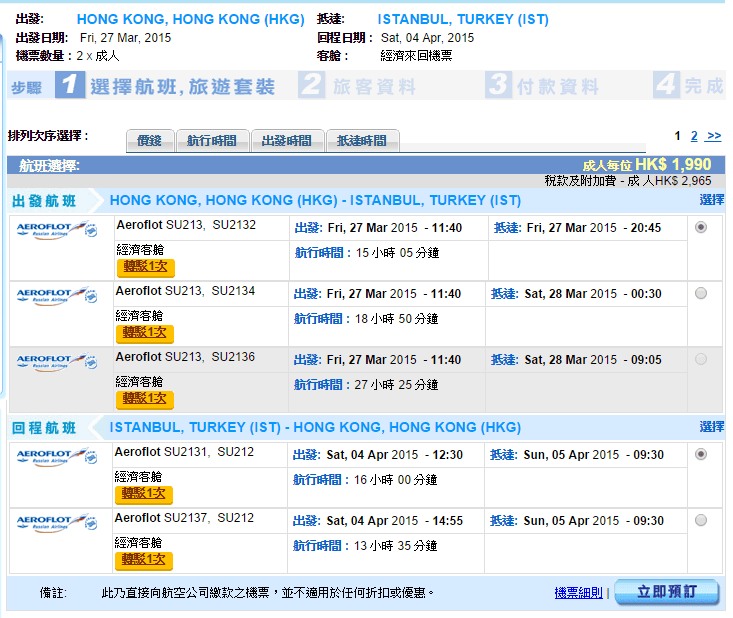
Task: Click Aeroflot logo for flight SU2134
Action: coord(57,296)
